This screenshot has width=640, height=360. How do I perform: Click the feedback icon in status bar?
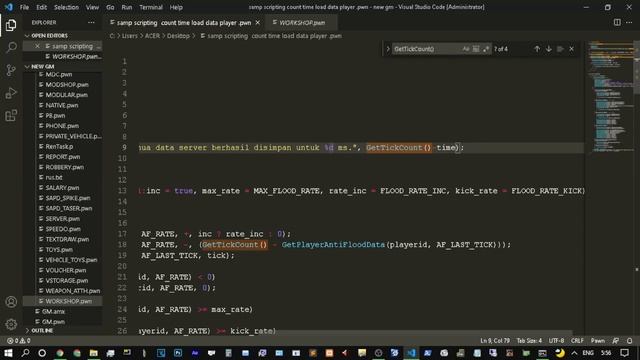[616, 341]
